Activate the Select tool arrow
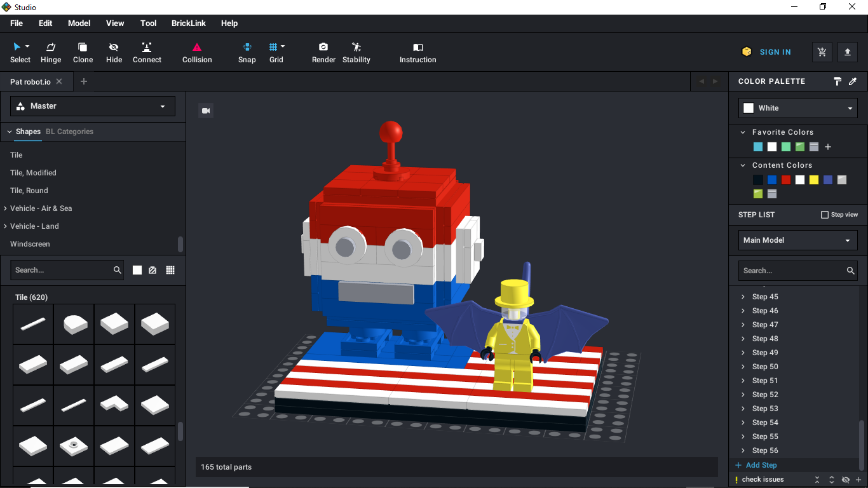This screenshot has height=488, width=868. coord(20,52)
